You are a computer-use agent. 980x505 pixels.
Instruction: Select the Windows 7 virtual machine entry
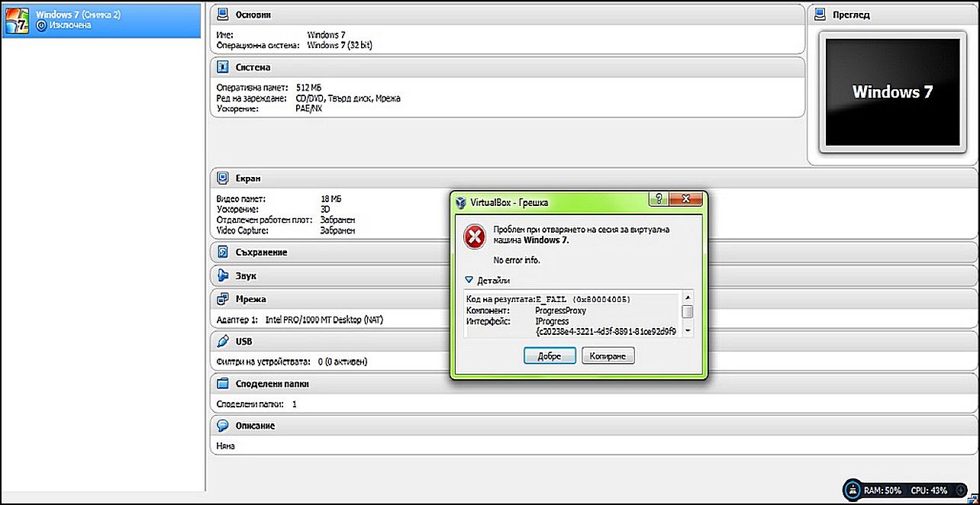point(102,21)
